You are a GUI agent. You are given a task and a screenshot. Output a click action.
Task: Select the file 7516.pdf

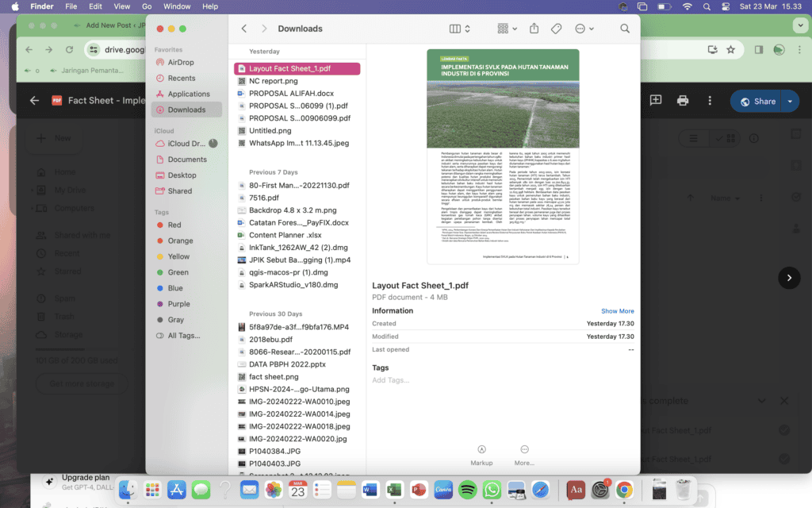pyautogui.click(x=297, y=198)
